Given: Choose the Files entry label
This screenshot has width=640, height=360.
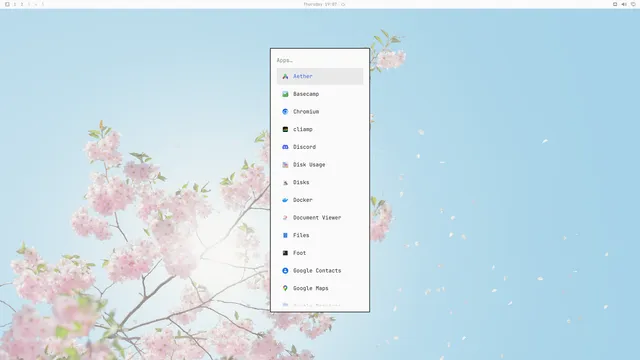Looking at the screenshot, I should tap(301, 236).
